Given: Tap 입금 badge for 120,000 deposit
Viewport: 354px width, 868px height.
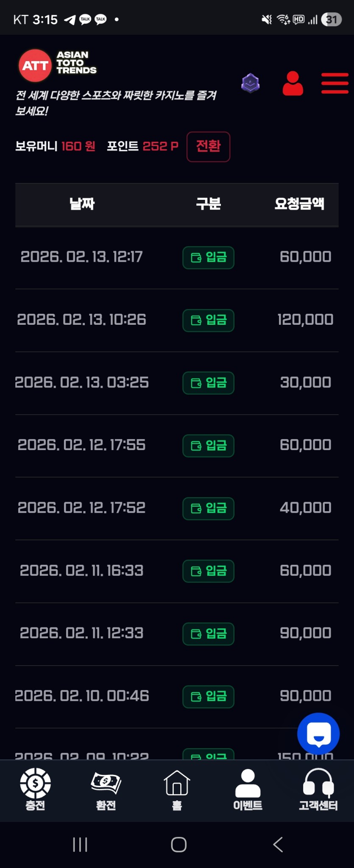Looking at the screenshot, I should pyautogui.click(x=208, y=320).
